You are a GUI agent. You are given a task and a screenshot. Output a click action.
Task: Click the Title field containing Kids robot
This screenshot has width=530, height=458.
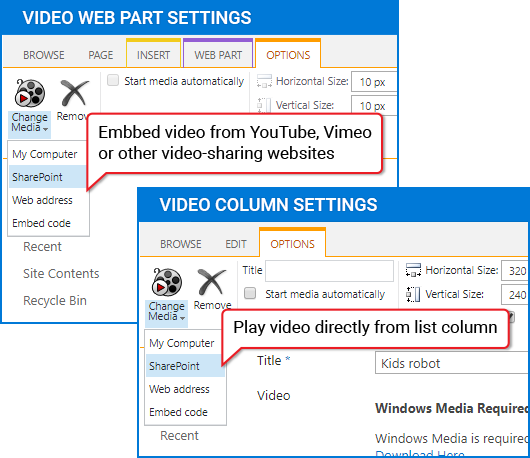pyautogui.click(x=452, y=363)
